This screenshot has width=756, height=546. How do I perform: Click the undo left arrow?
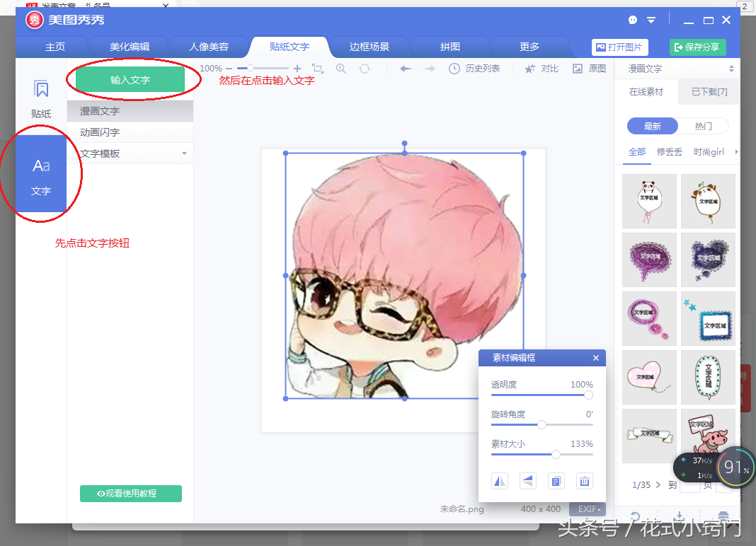406,69
